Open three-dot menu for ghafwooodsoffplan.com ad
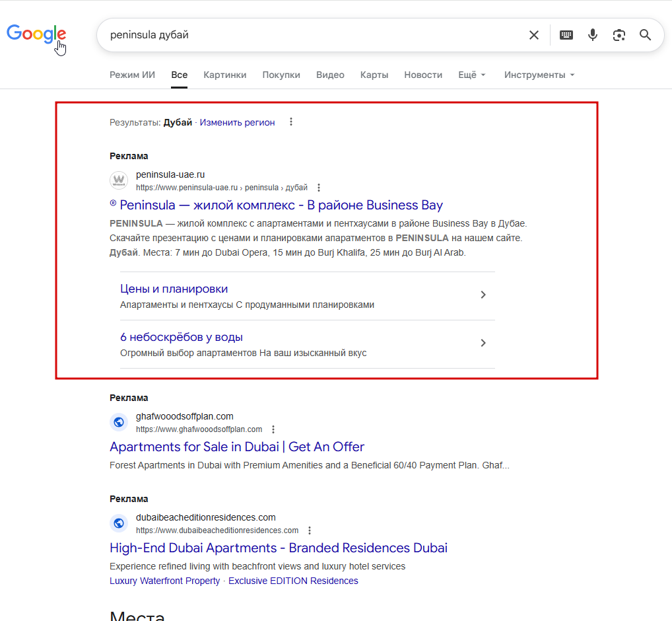This screenshot has width=672, height=621. pyautogui.click(x=274, y=429)
